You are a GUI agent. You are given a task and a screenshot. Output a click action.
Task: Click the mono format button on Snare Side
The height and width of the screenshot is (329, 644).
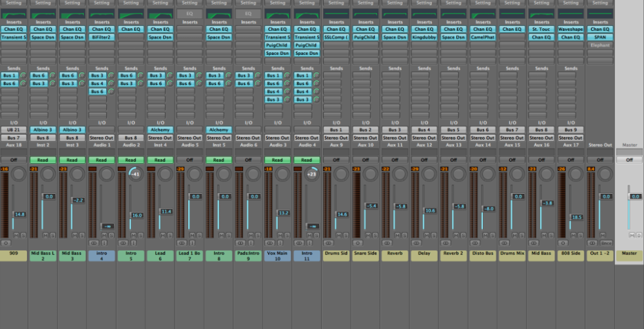(357, 243)
